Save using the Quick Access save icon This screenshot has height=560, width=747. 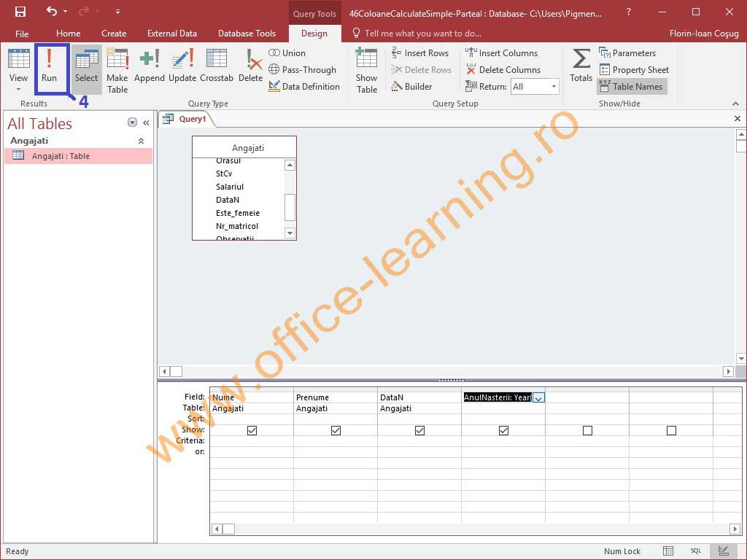20,12
